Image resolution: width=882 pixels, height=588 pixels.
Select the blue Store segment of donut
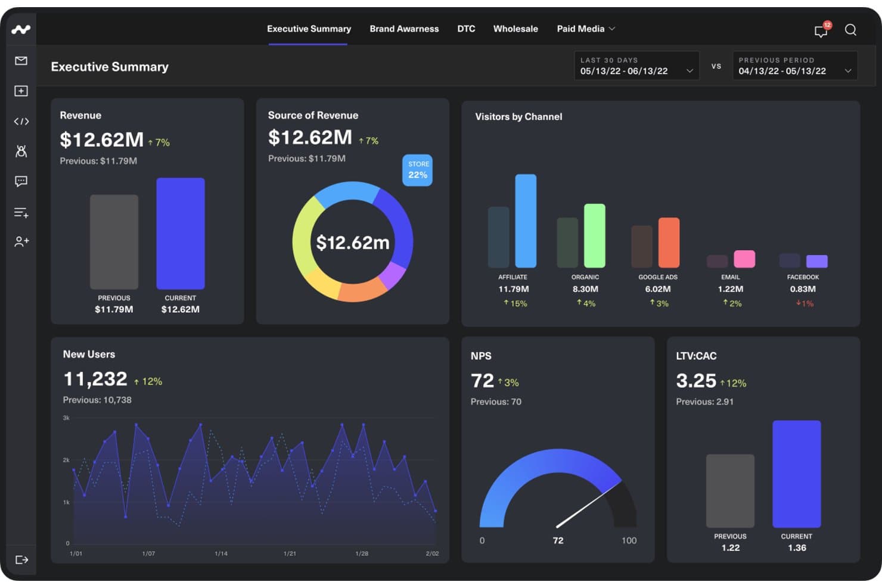(347, 192)
